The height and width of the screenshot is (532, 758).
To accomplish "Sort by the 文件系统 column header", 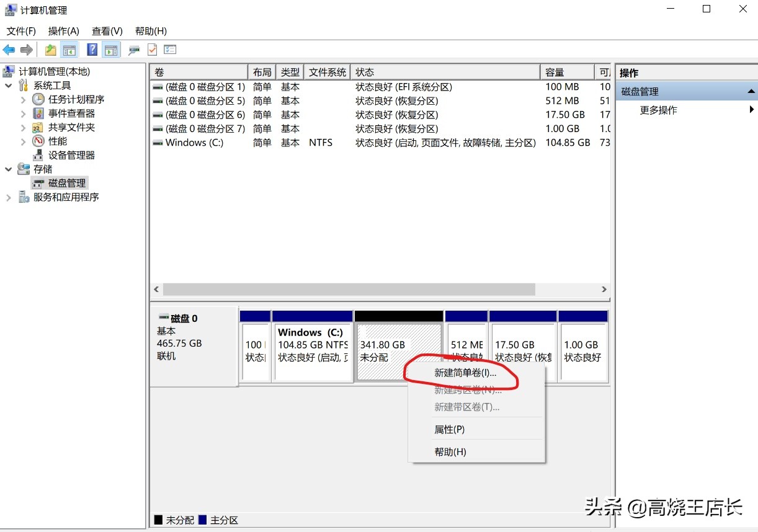I will pyautogui.click(x=328, y=72).
